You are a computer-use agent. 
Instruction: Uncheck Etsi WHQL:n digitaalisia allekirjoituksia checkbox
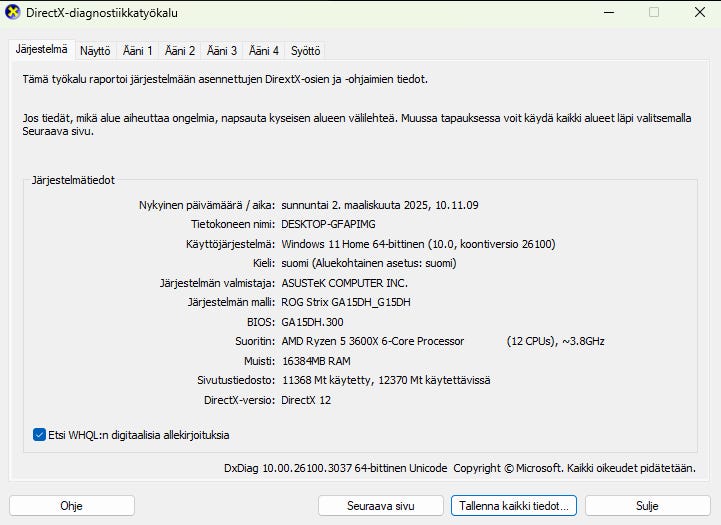click(39, 434)
